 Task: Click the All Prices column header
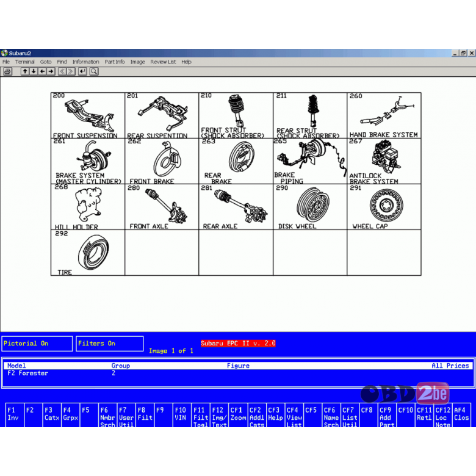[x=450, y=366]
